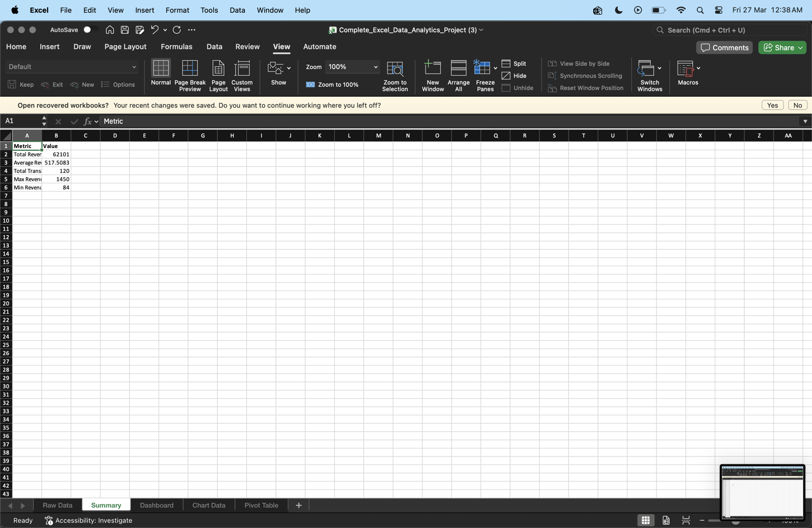The image size is (812, 528).
Task: Select Normal workbook view
Action: point(161,72)
